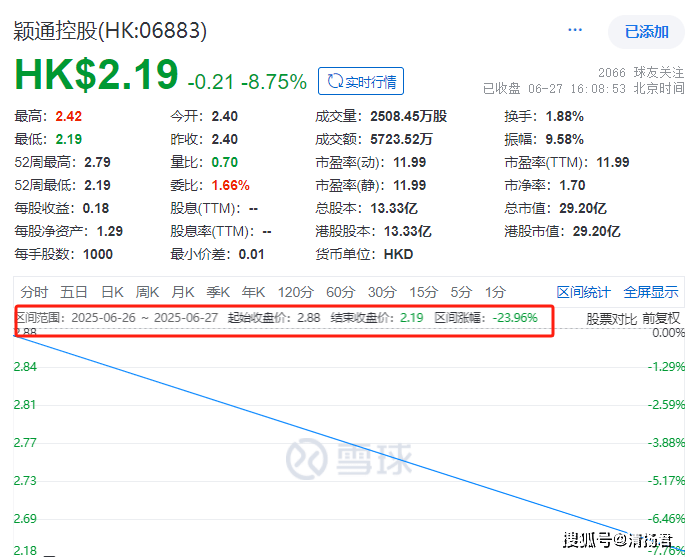The width and height of the screenshot is (687, 557).
Task: Click 委比 value 1.66%
Action: pyautogui.click(x=230, y=185)
